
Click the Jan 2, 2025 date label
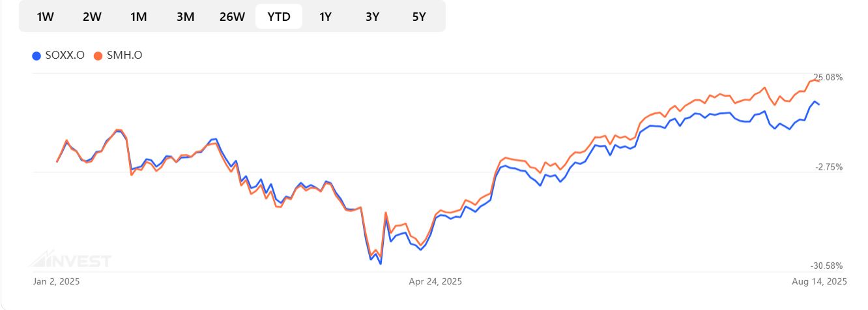point(56,281)
